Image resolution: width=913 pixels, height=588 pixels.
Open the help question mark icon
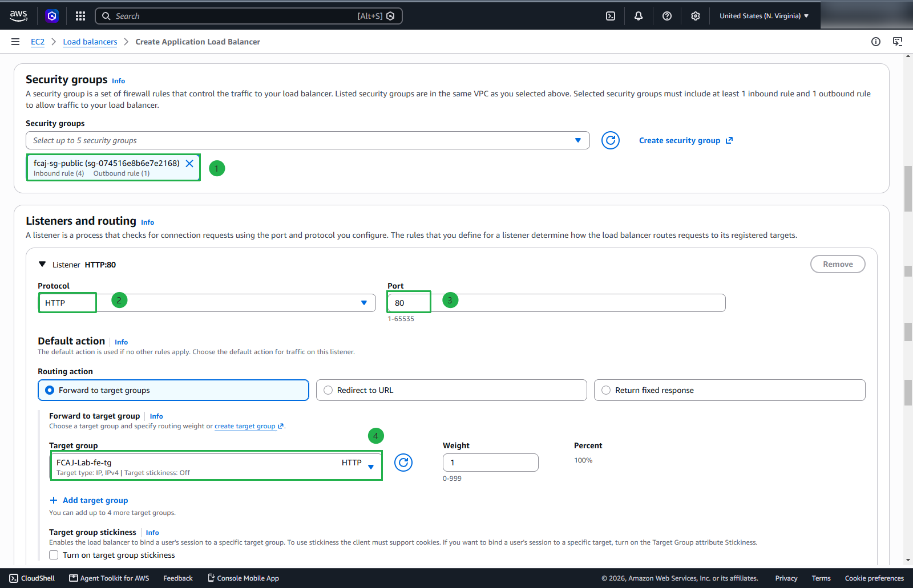[x=667, y=16]
